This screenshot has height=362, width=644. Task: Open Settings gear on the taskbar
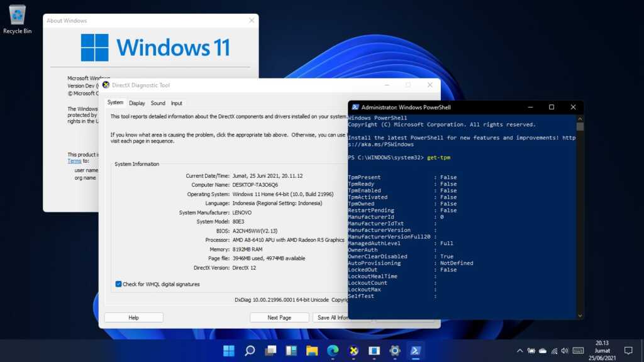click(x=395, y=351)
